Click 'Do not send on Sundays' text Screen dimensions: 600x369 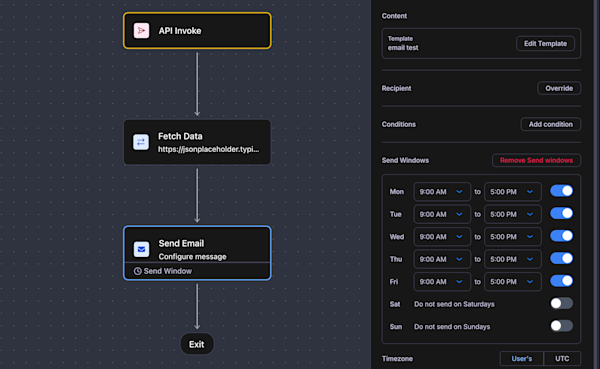pyautogui.click(x=452, y=327)
